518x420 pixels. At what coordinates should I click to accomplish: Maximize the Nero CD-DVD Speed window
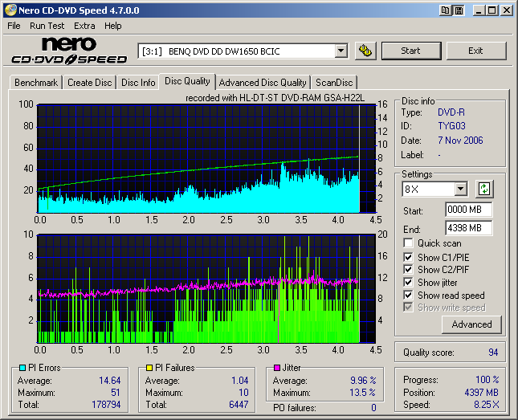tap(491, 10)
